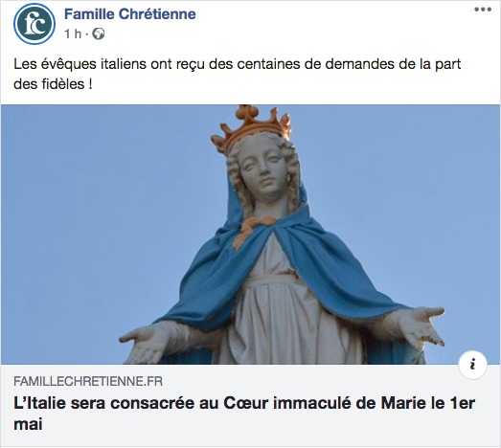Click the words "des fidèles !" in the caption
Viewport: 501px width, 448px height.
pyautogui.click(x=53, y=84)
